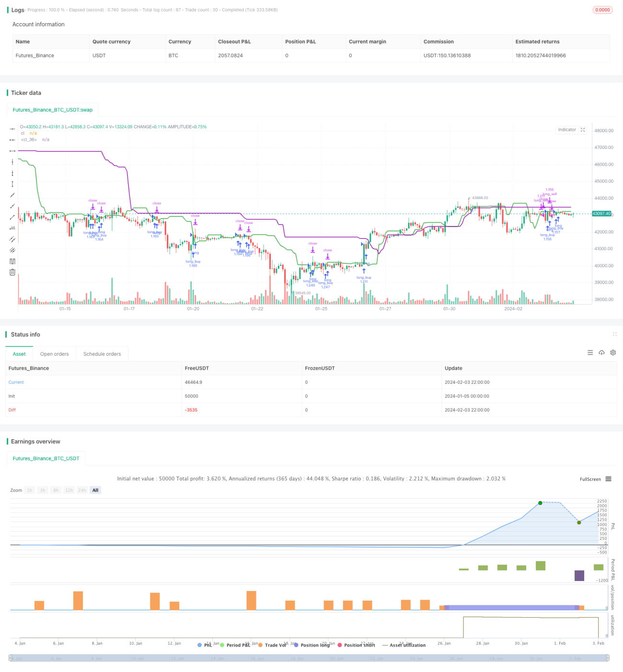
Task: Select the trash delete-drawings tool
Action: [12, 272]
